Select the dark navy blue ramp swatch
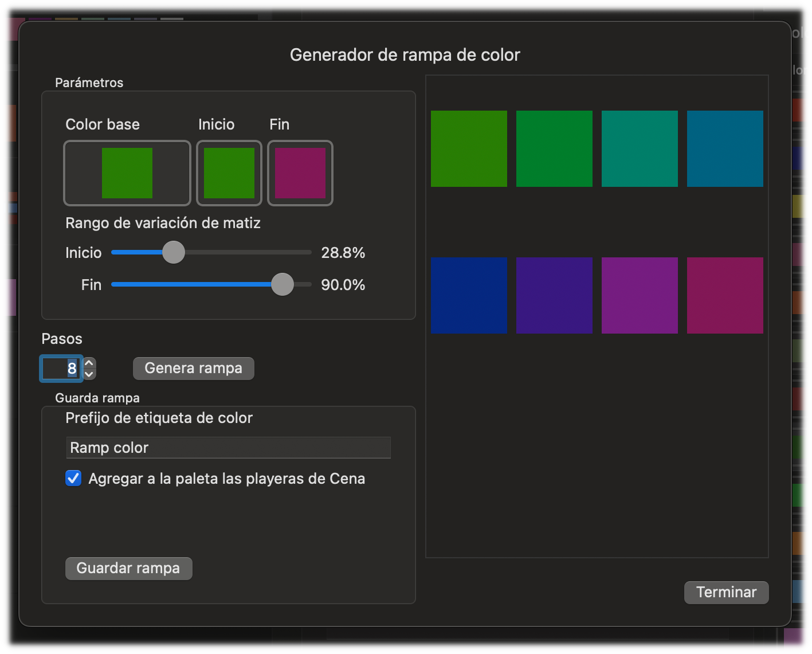This screenshot has height=654, width=812. (x=469, y=295)
